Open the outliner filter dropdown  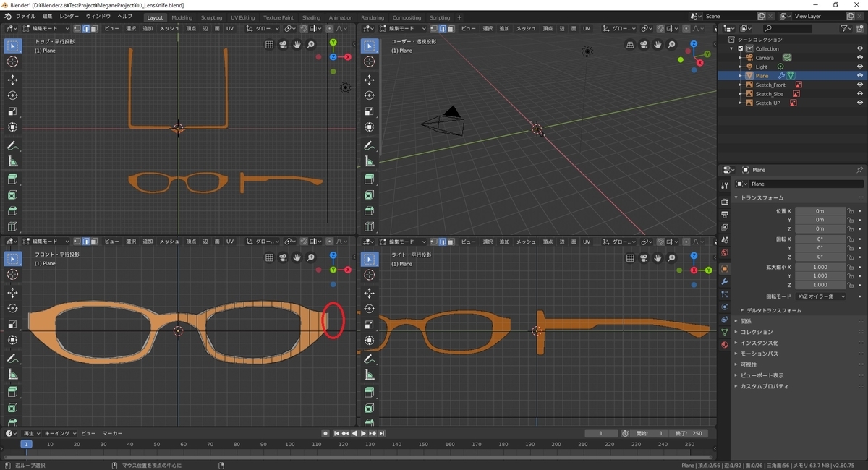[x=847, y=28]
